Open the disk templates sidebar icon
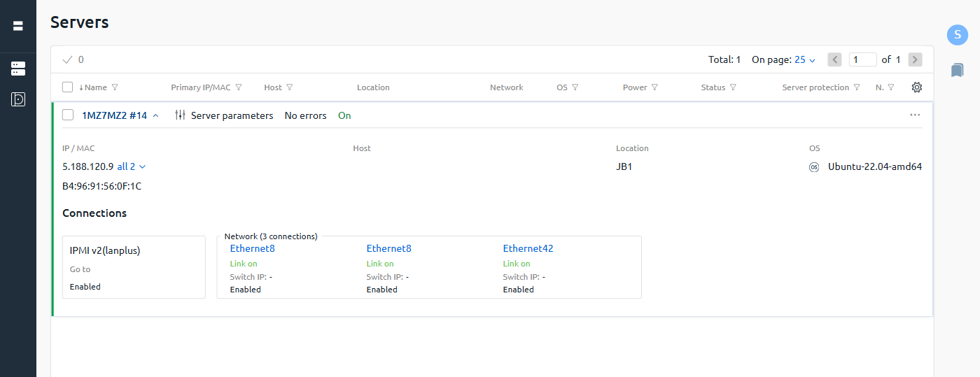 click(18, 99)
